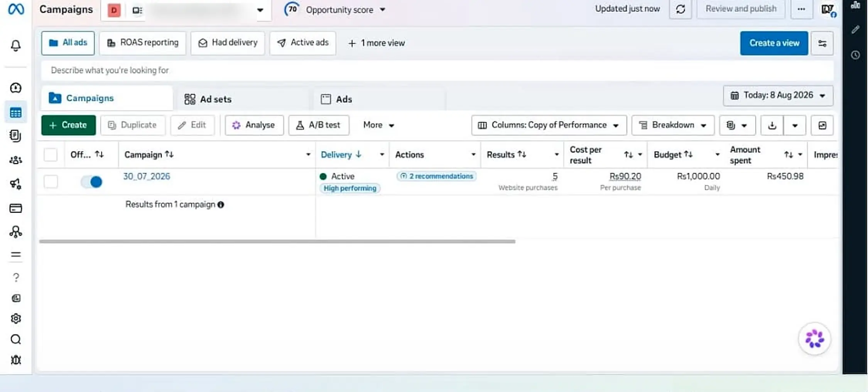Open All tools hamburger icon
Image resolution: width=868 pixels, height=392 pixels.
pyautogui.click(x=15, y=255)
